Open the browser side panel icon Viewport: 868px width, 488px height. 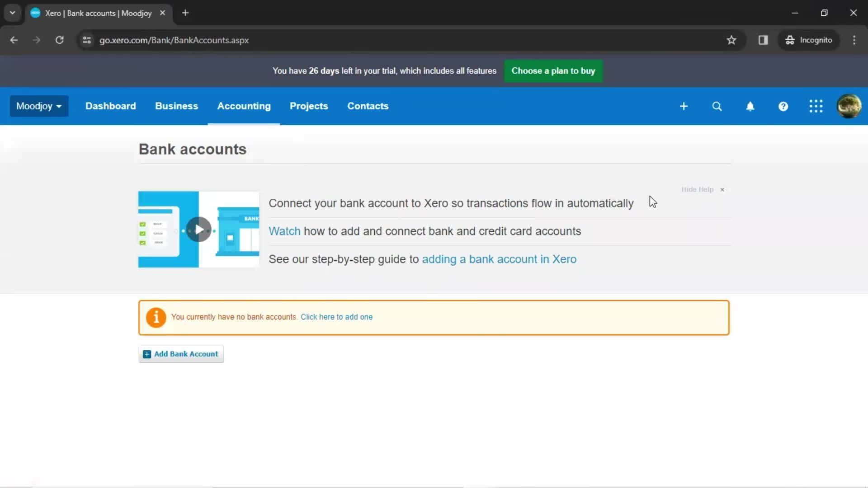click(763, 40)
